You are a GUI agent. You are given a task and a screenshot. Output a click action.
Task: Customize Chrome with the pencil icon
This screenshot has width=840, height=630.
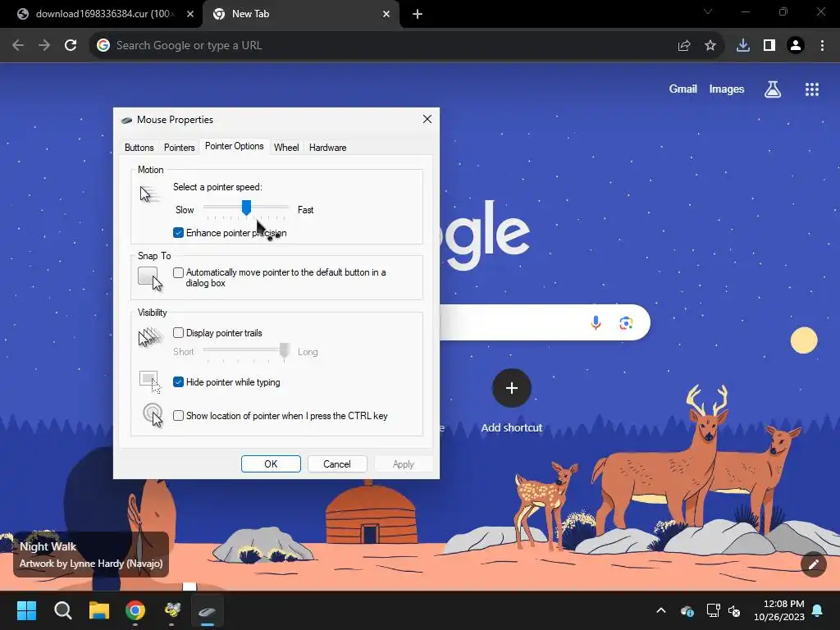tap(813, 564)
